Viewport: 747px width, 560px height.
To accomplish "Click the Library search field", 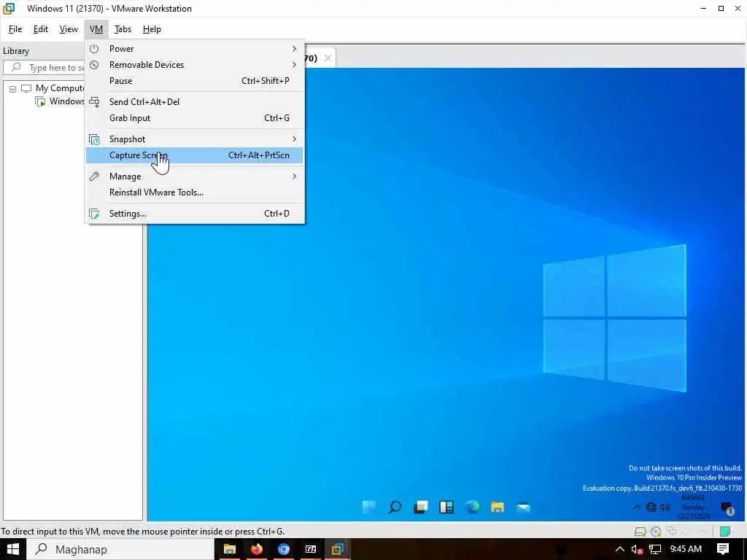I will click(44, 68).
